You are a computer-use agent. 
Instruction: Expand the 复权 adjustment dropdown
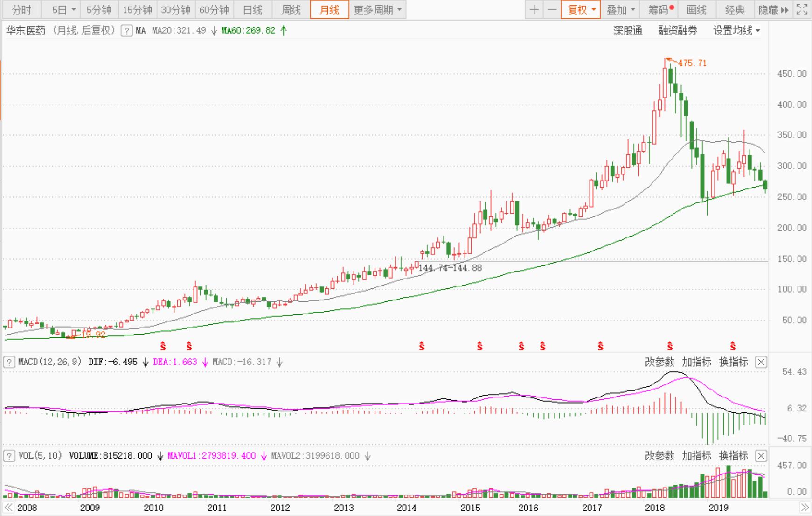coord(581,10)
